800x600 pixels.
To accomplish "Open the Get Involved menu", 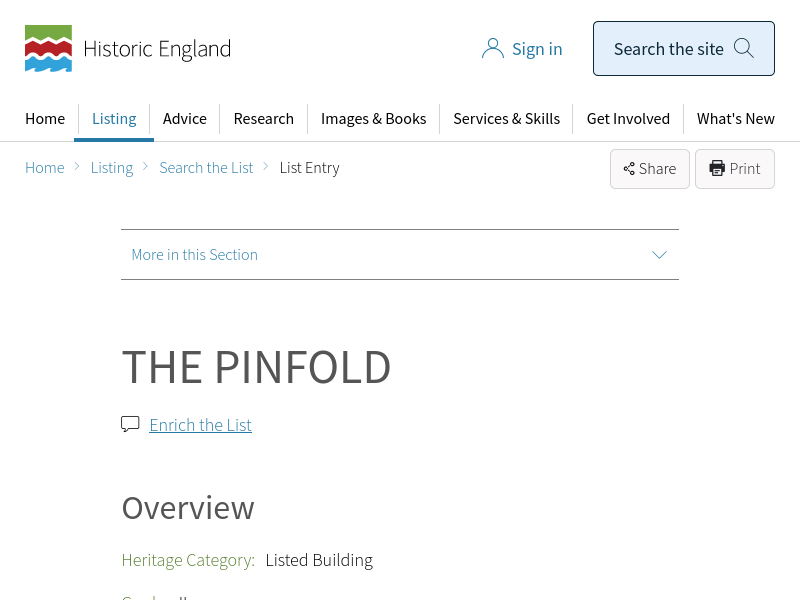I will pos(628,118).
